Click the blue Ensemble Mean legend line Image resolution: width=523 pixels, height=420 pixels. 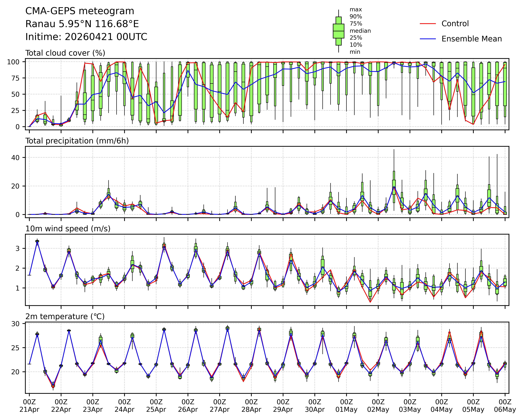click(x=428, y=39)
